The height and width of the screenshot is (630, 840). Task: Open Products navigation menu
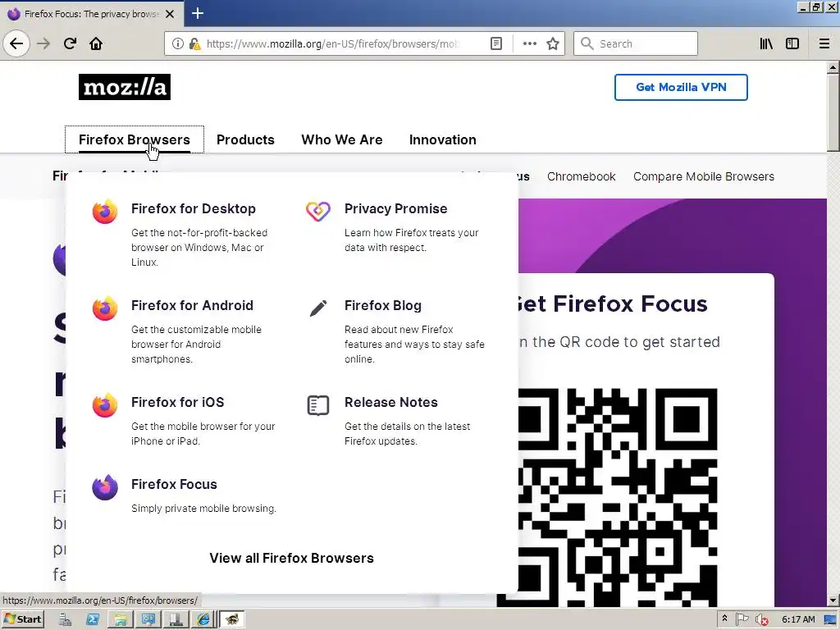coord(245,139)
